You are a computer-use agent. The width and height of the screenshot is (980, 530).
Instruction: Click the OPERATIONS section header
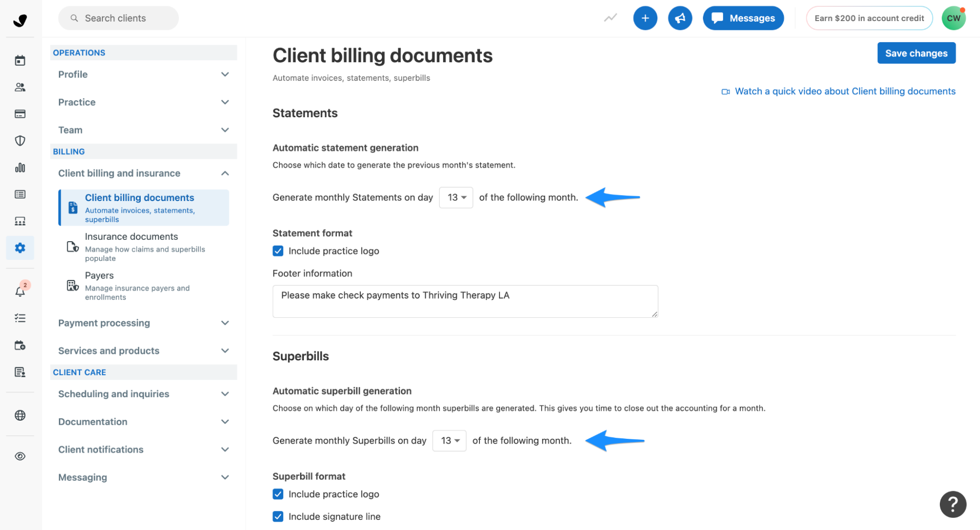pos(143,52)
